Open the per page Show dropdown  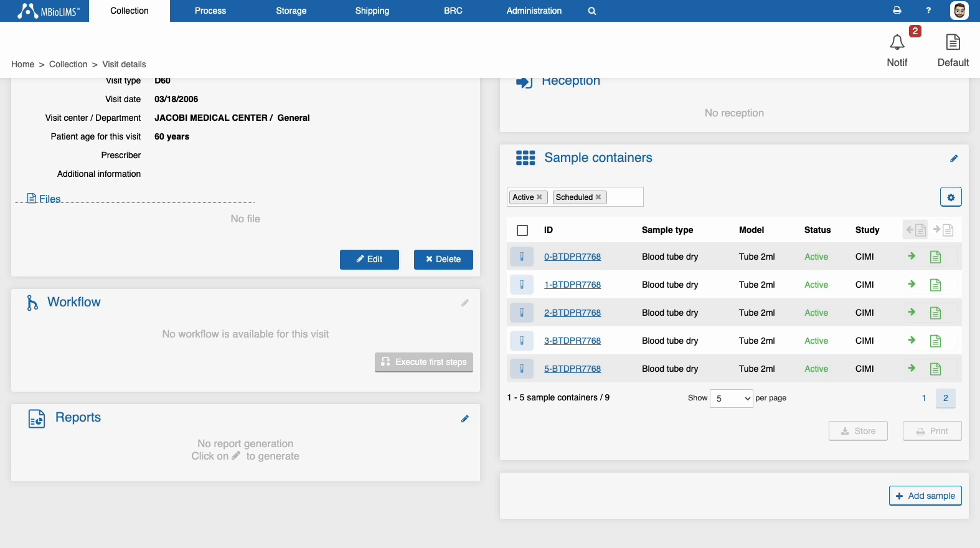pos(731,399)
